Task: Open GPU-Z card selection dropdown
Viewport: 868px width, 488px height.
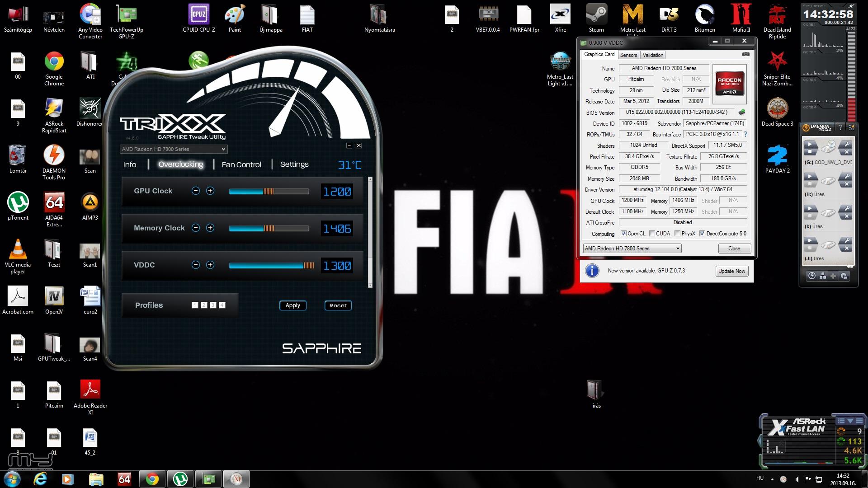Action: [x=632, y=249]
